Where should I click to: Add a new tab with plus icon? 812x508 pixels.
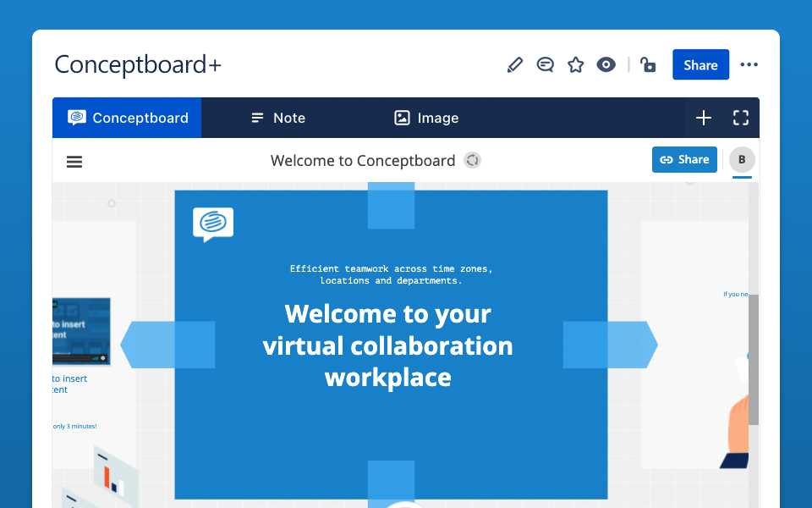[703, 118]
